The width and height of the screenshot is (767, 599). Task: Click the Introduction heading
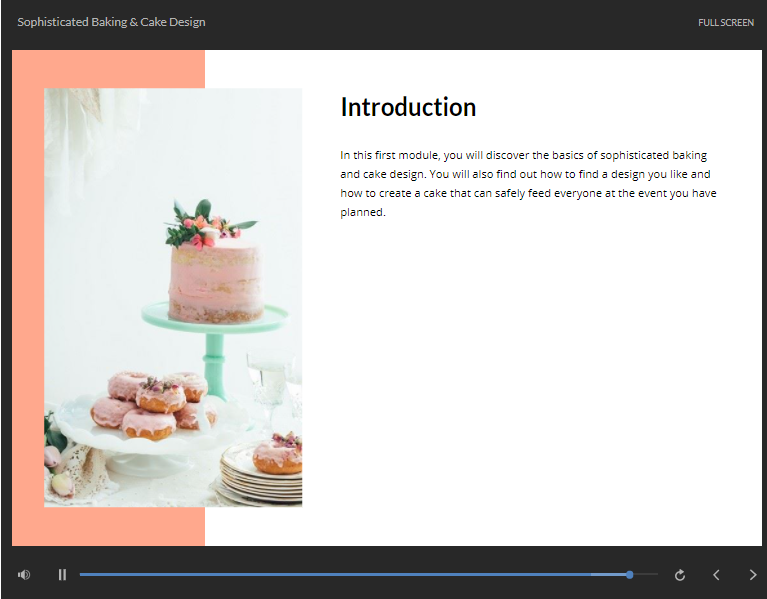(x=408, y=107)
